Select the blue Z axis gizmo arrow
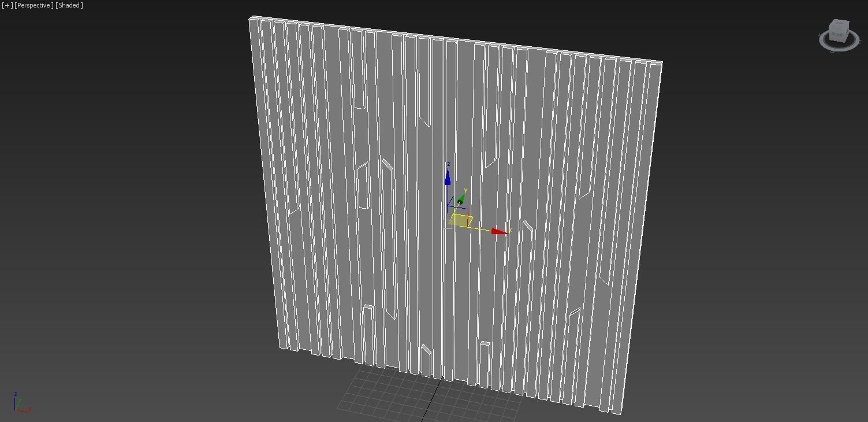The height and width of the screenshot is (422, 868). [x=448, y=177]
